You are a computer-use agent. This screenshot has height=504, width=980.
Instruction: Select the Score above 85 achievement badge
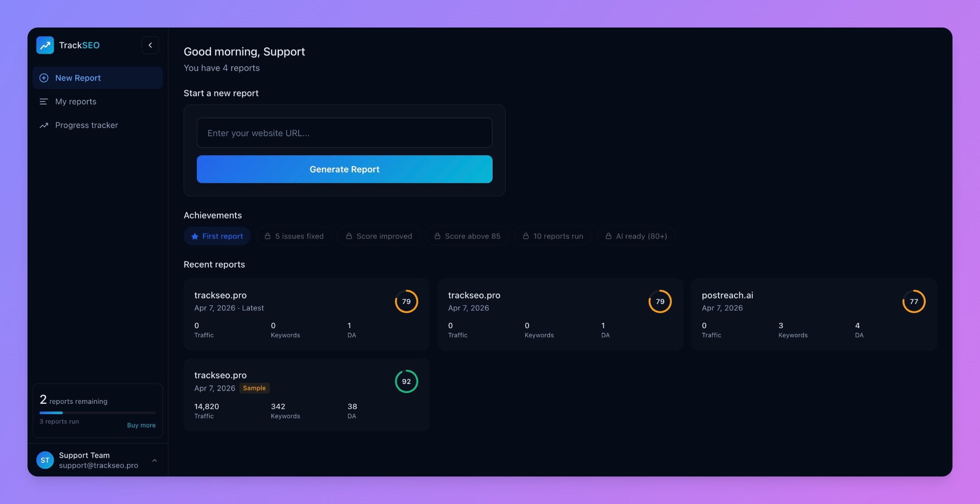[x=467, y=236]
